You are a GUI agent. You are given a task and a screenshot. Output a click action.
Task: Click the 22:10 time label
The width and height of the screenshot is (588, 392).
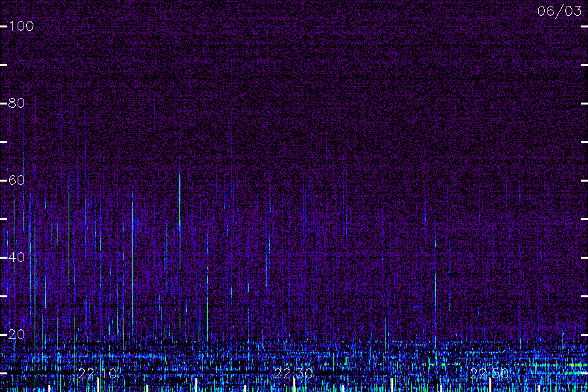pyautogui.click(x=97, y=374)
